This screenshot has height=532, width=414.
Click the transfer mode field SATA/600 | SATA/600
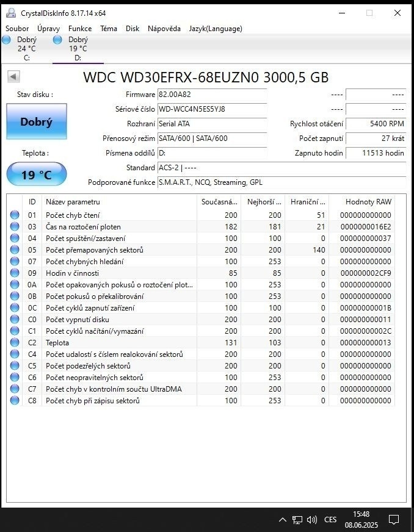(212, 138)
